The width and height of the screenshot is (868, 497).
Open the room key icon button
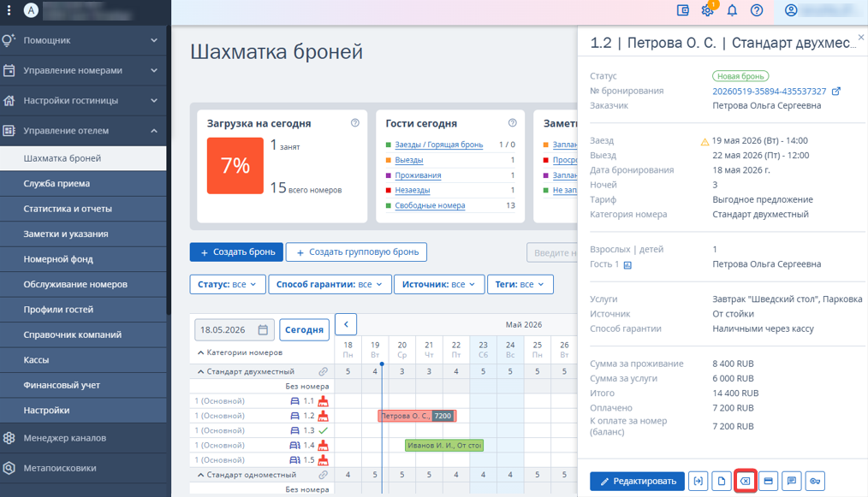click(x=815, y=481)
